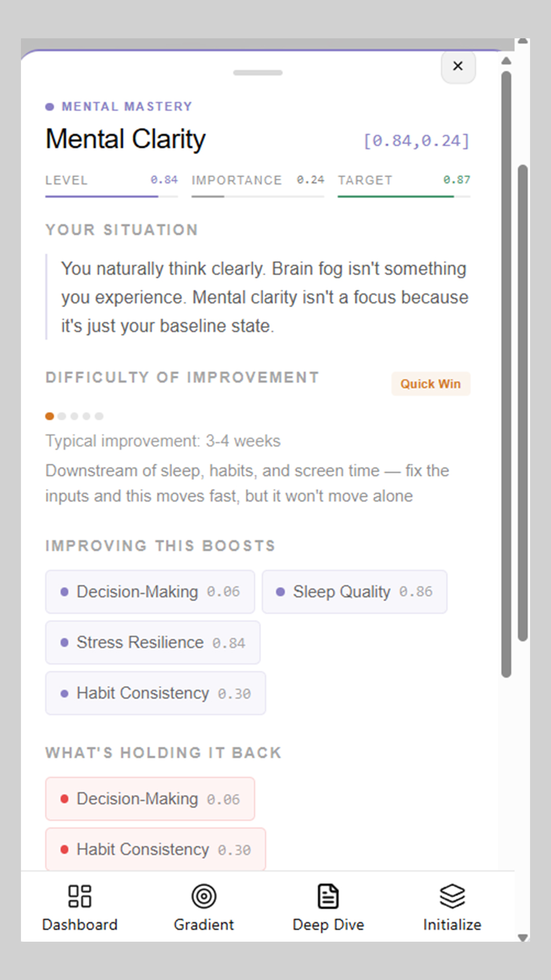Click the inner panel scrollbar thumb
This screenshot has width=551, height=980.
point(506,374)
